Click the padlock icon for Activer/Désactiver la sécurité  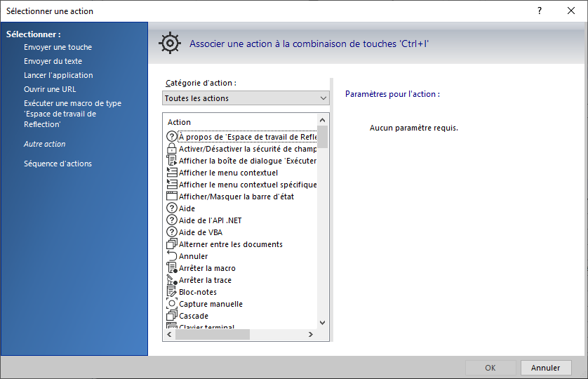click(x=171, y=148)
